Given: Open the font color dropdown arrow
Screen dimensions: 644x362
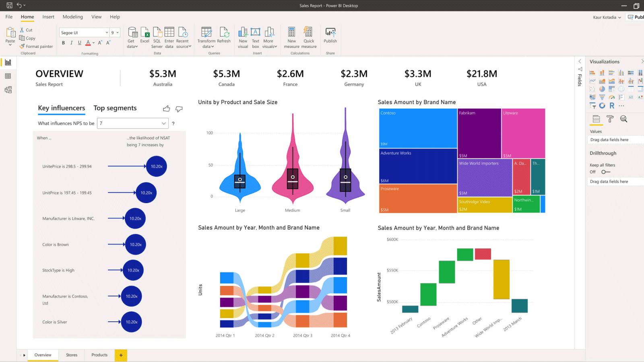Looking at the screenshot, I should click(x=94, y=43).
